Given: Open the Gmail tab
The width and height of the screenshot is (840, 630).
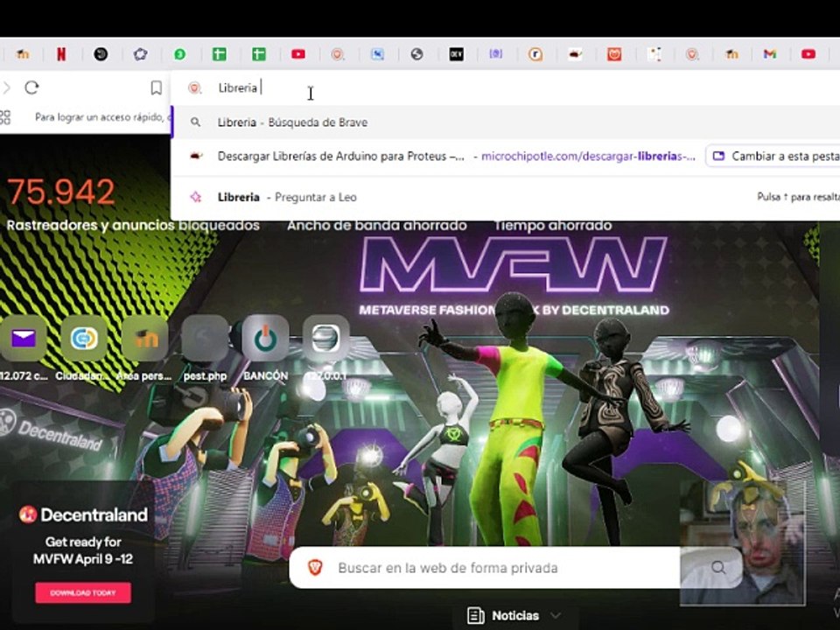Looking at the screenshot, I should 770,54.
